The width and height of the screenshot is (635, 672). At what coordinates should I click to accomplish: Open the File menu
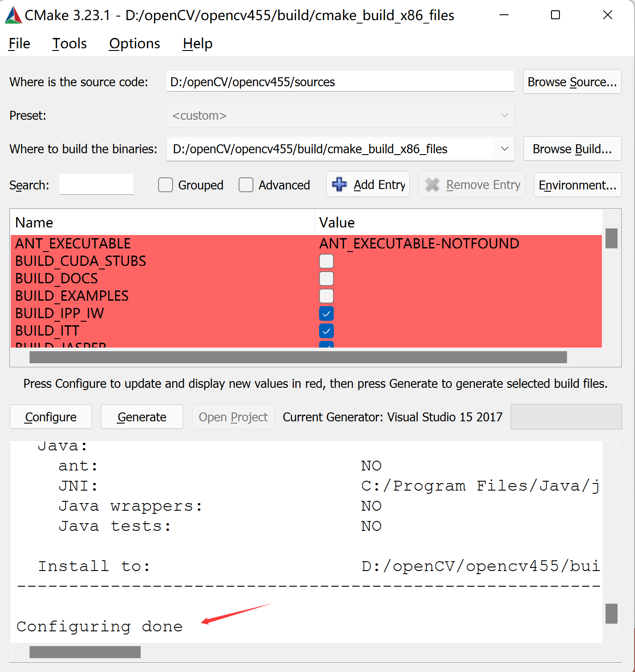(19, 44)
